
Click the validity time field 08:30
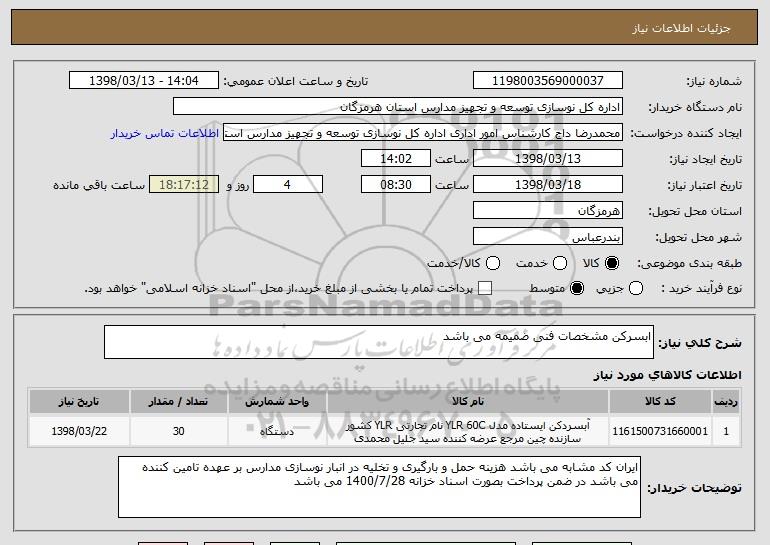click(396, 185)
